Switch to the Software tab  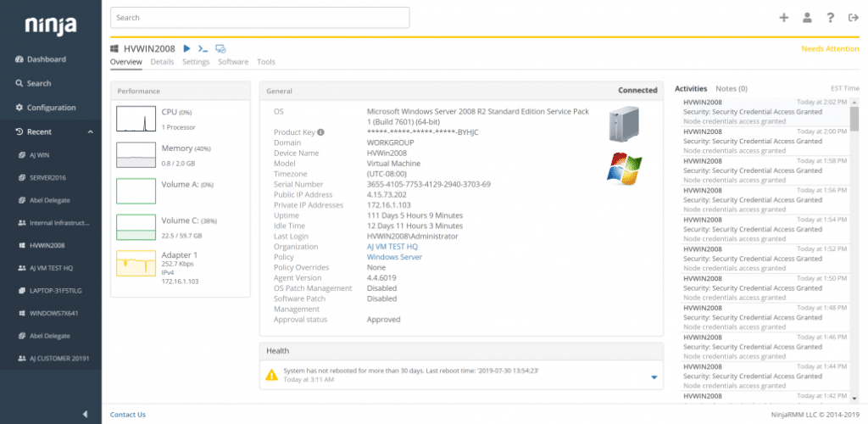233,62
